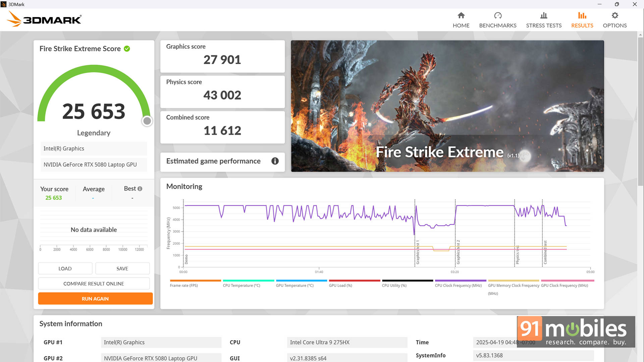Open the OPTIONS tab
644x362 pixels.
[614, 20]
